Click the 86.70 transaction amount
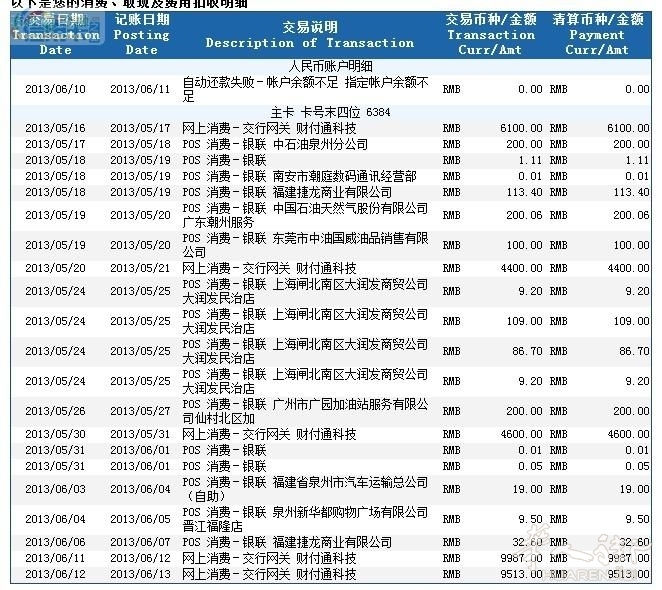 click(x=527, y=351)
